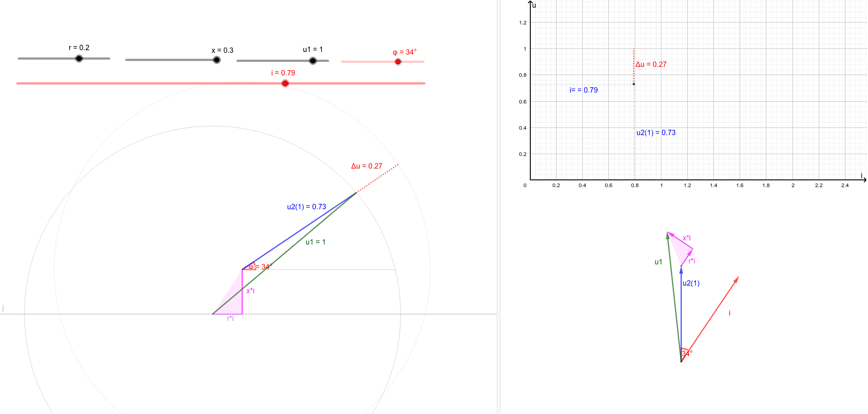This screenshot has height=414, width=868.
Task: Click the red i = 0.79 slider handle
Action: [285, 83]
